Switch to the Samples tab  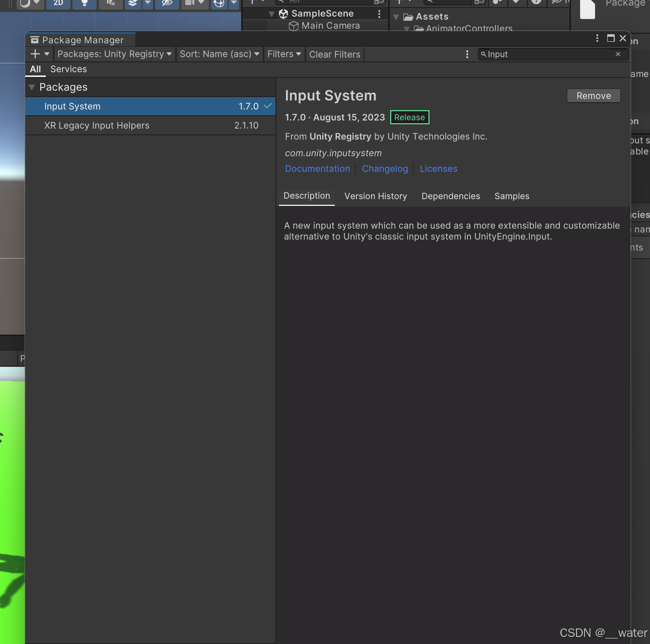pyautogui.click(x=512, y=196)
